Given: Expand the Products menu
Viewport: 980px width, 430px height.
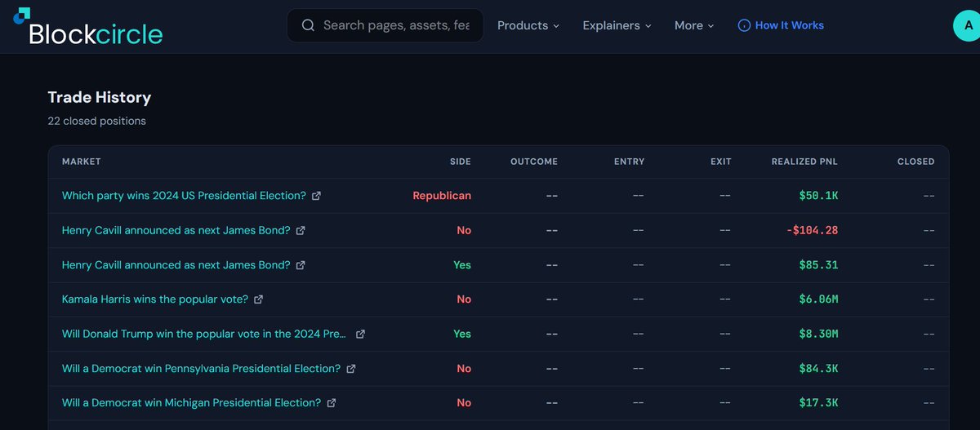Looking at the screenshot, I should (528, 25).
